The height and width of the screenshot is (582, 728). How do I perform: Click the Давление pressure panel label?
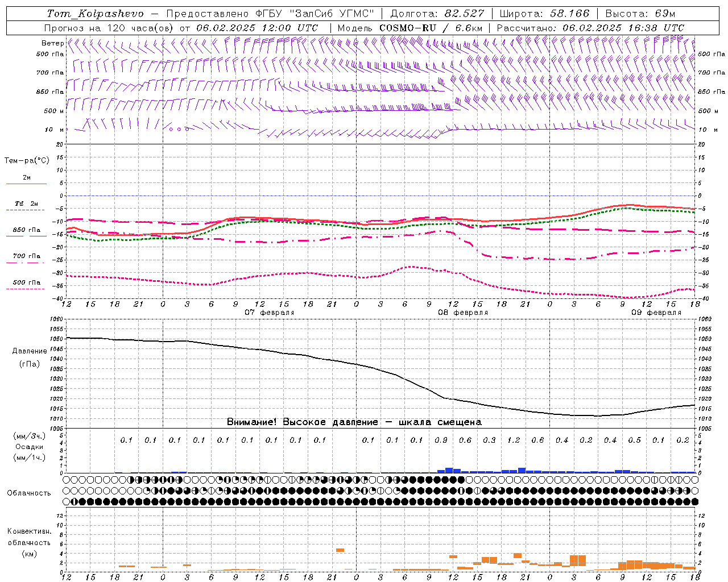coord(30,351)
